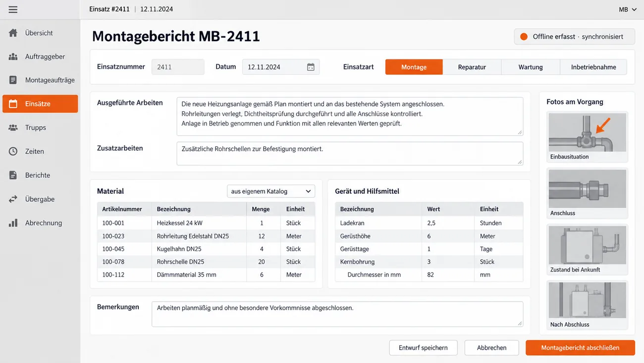
Task: Click the Zeiten clock icon
Action: [x=13, y=151]
